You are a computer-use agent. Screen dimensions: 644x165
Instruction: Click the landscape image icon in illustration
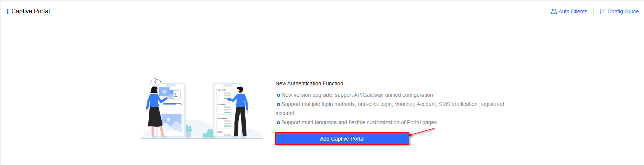[x=171, y=122]
